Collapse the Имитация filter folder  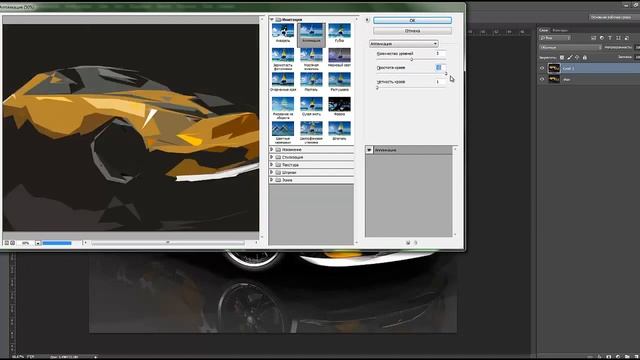pyautogui.click(x=272, y=19)
